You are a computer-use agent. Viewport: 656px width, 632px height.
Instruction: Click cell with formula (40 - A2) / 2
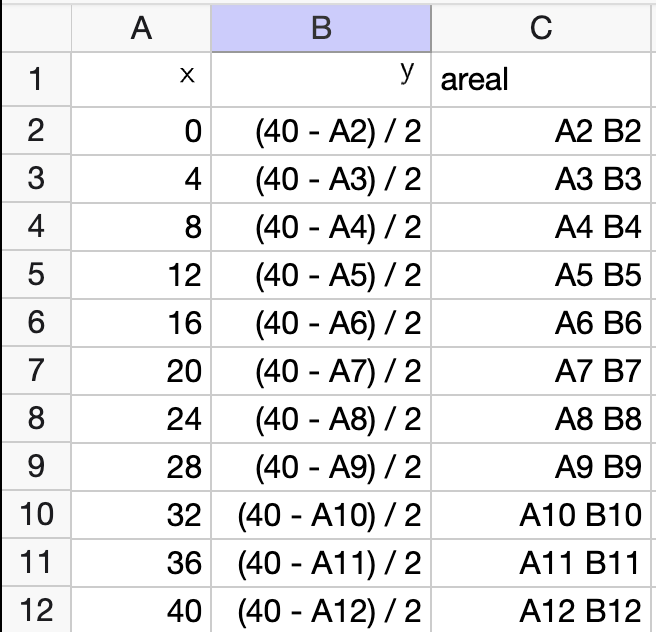pyautogui.click(x=321, y=131)
